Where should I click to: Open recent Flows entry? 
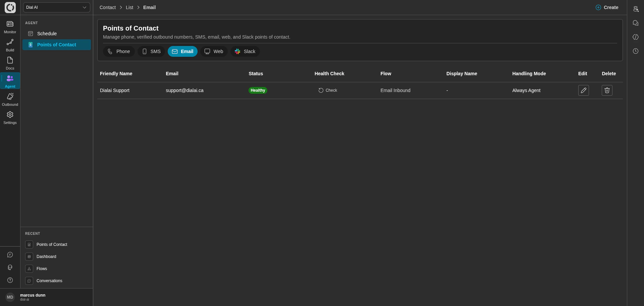(56, 269)
